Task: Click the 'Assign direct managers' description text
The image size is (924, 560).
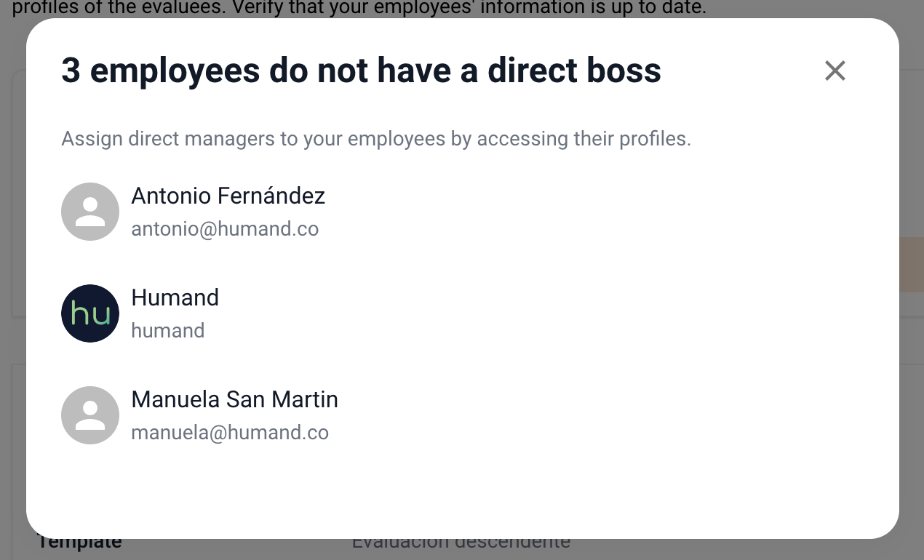Action: click(x=376, y=139)
